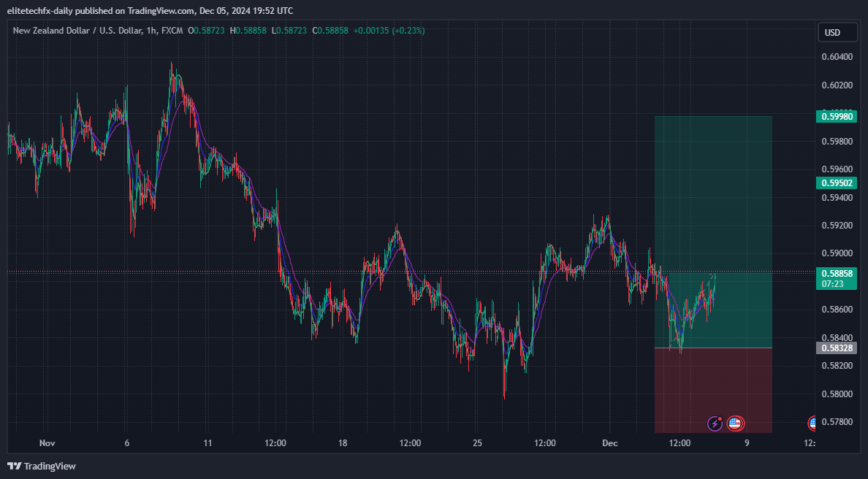Click the purple lightning event icon
The height and width of the screenshot is (479, 868).
click(715, 424)
